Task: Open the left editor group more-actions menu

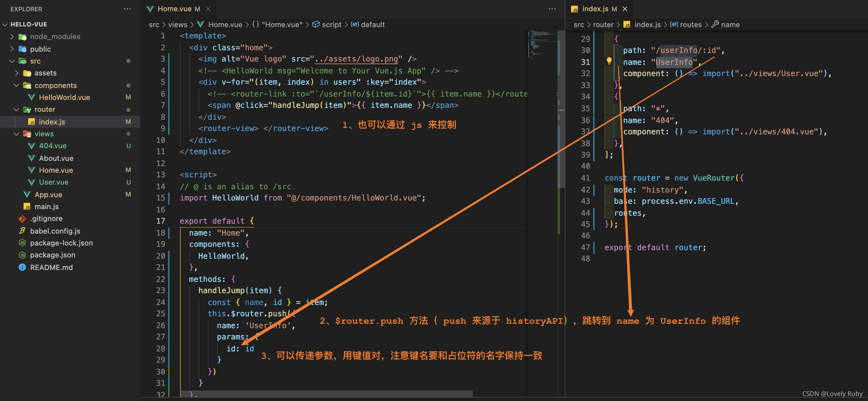Action: [x=552, y=9]
